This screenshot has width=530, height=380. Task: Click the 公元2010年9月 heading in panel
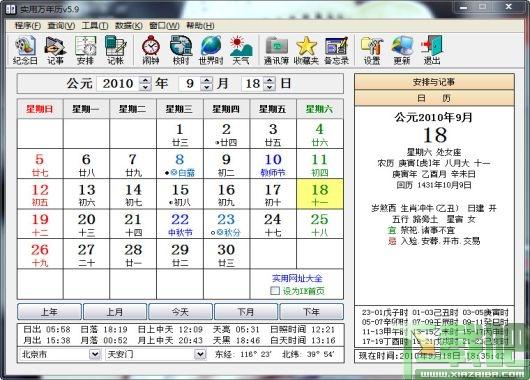tap(434, 117)
